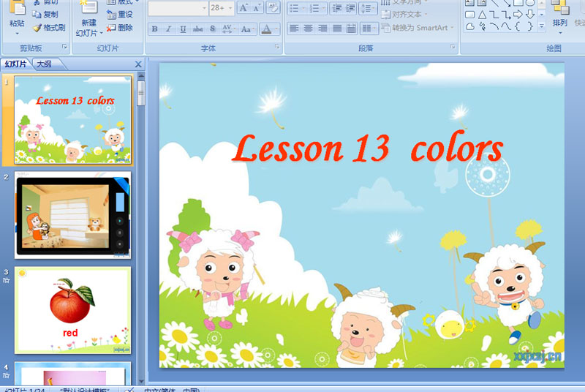Increase font size with the large A icon

coord(244,8)
